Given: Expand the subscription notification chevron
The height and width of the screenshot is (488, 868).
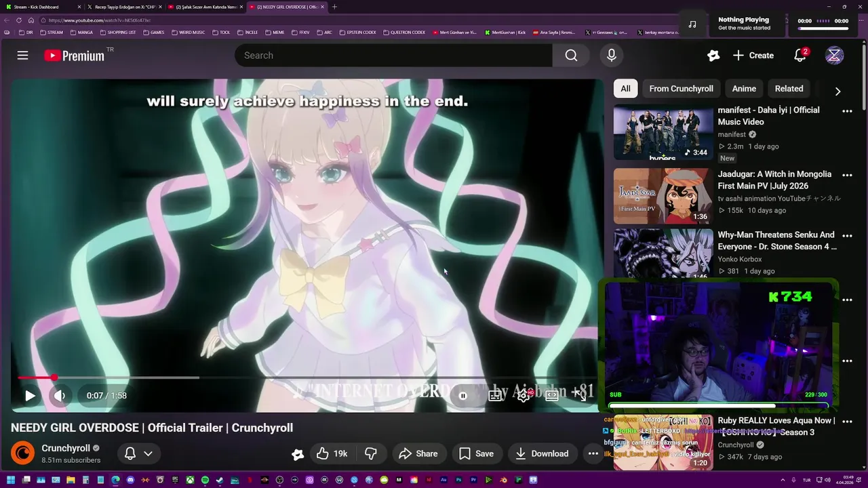Looking at the screenshot, I should pyautogui.click(x=148, y=453).
